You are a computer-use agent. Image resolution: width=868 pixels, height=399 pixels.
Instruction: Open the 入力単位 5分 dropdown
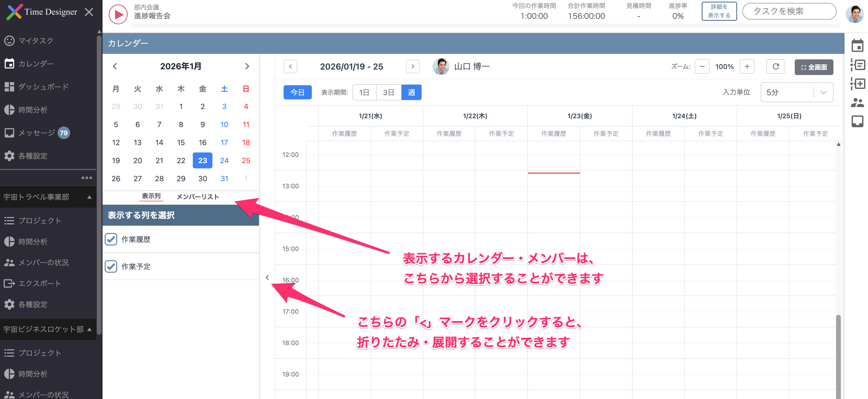(x=796, y=92)
